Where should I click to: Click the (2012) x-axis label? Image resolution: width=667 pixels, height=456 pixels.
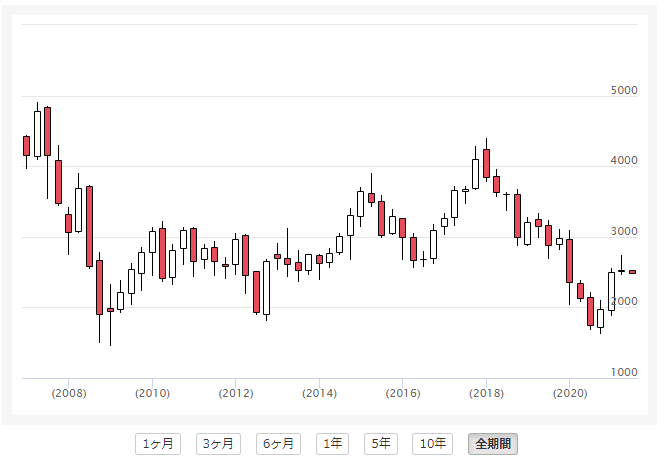(235, 393)
